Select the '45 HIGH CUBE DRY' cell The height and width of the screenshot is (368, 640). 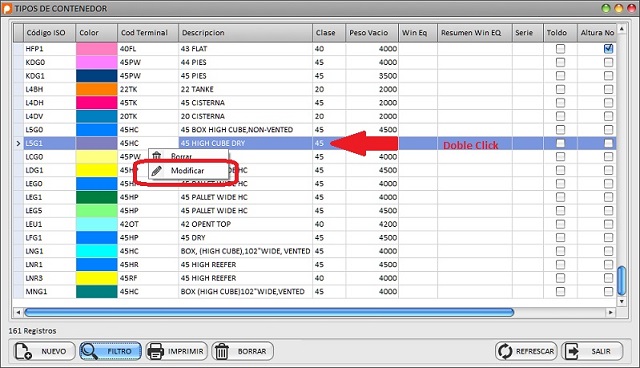[245, 143]
